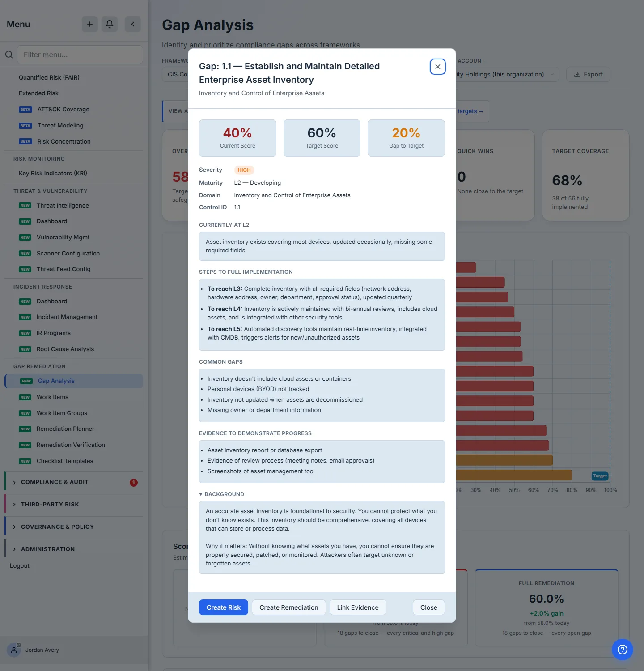
Task: Open Quantified Risk (FAIR) menu item
Action: [x=49, y=77]
